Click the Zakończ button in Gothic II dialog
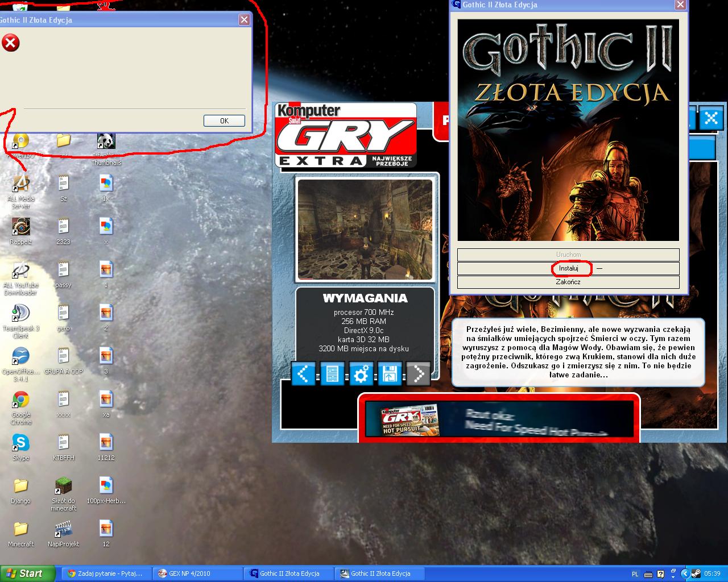 (x=568, y=282)
